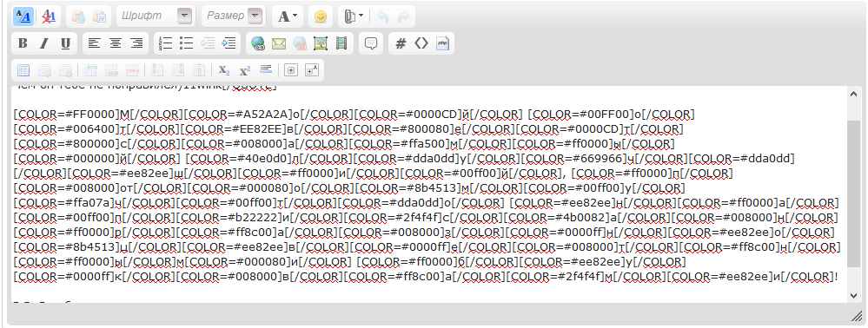Center-align the text

point(116,43)
